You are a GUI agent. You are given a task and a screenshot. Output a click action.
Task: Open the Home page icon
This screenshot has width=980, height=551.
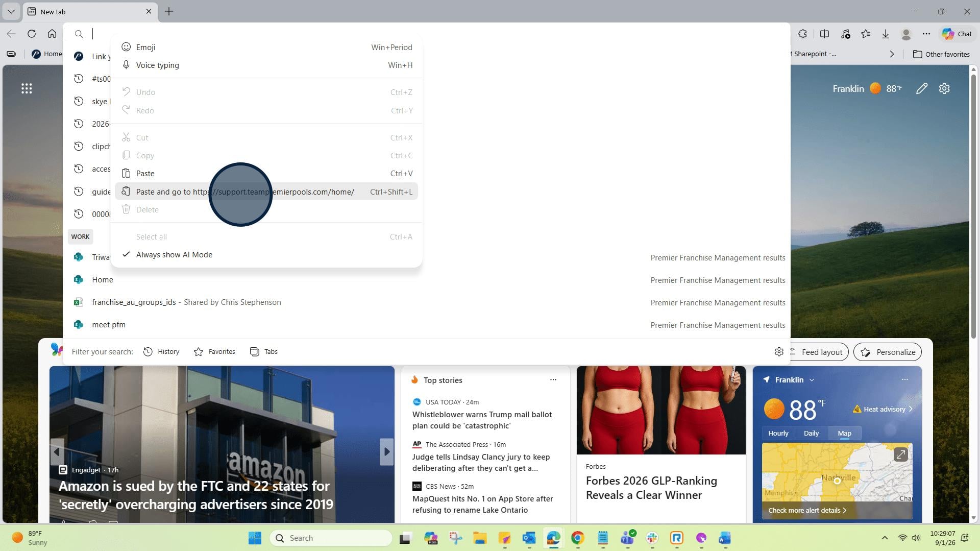click(52, 34)
